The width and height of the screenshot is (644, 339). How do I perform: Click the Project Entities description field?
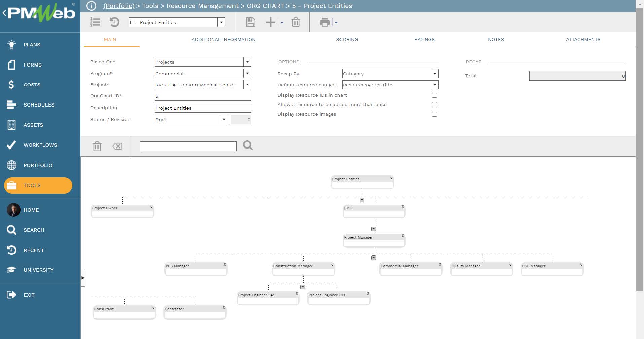[x=203, y=108]
